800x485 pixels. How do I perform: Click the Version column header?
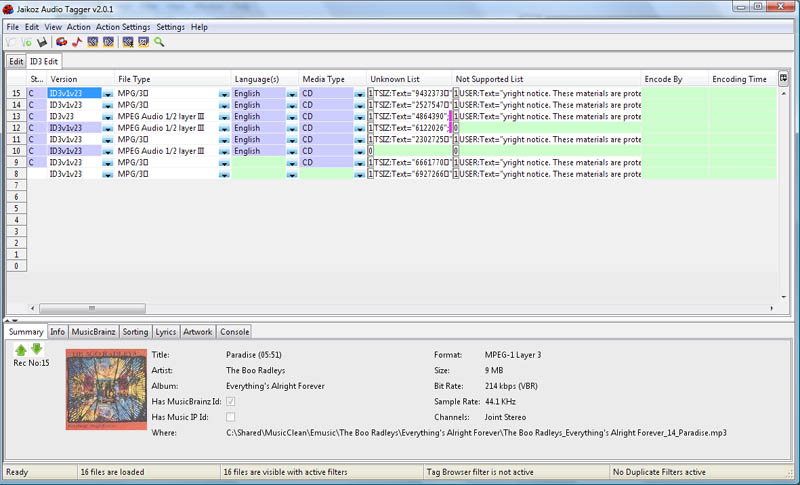coord(81,79)
